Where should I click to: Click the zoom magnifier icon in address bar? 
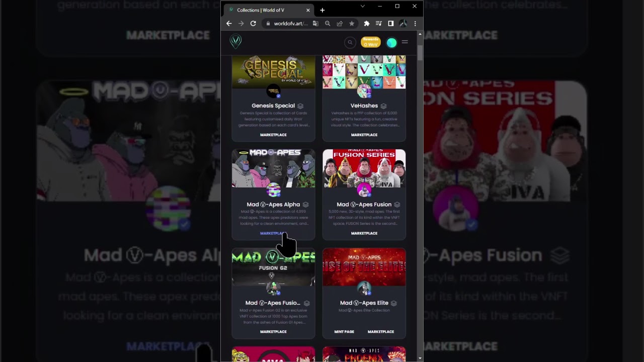tap(328, 24)
